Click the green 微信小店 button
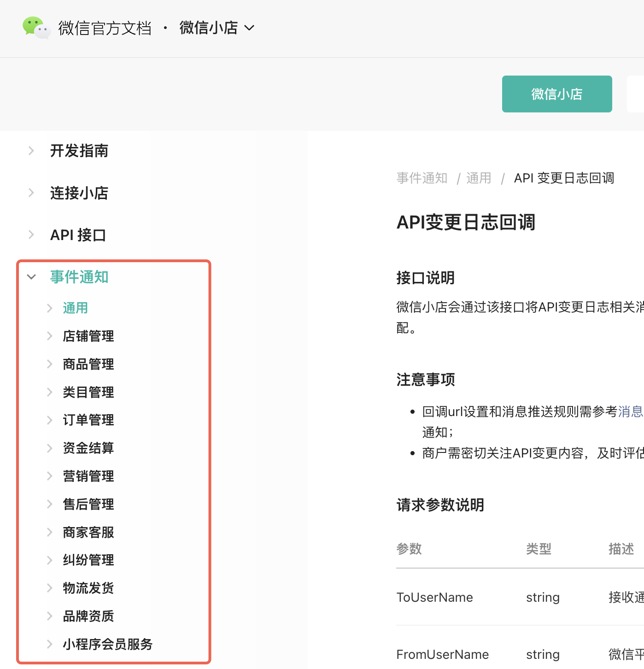 click(x=556, y=94)
